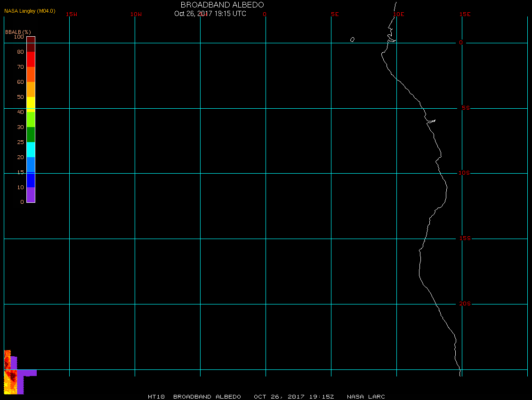The image size is (532, 400).
Task: Click the 10E longitude label
Action: [399, 14]
